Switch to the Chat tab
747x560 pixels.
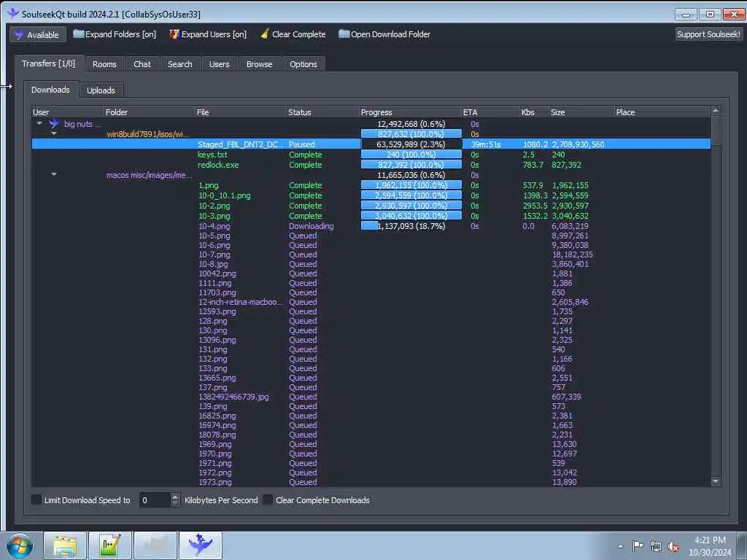(142, 64)
